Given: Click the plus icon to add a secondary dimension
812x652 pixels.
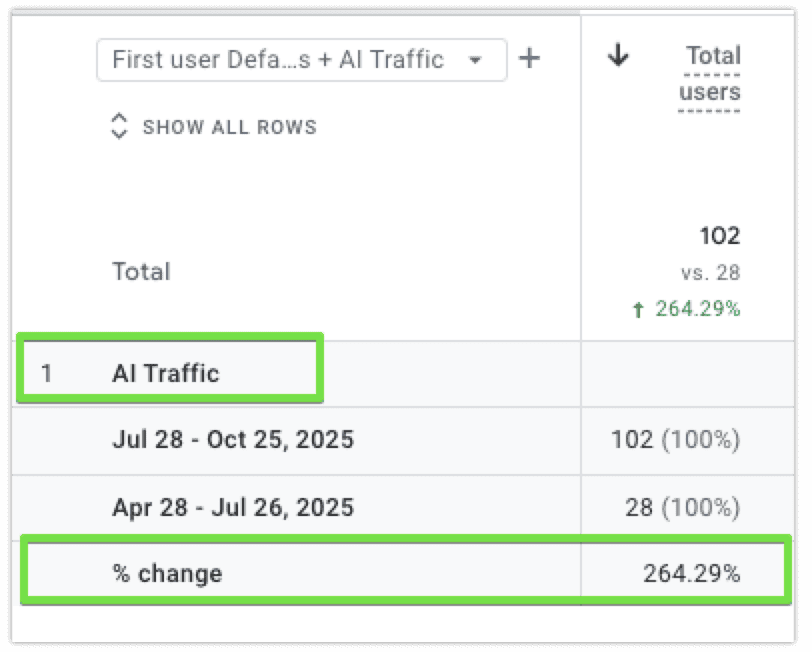Looking at the screenshot, I should tap(530, 59).
